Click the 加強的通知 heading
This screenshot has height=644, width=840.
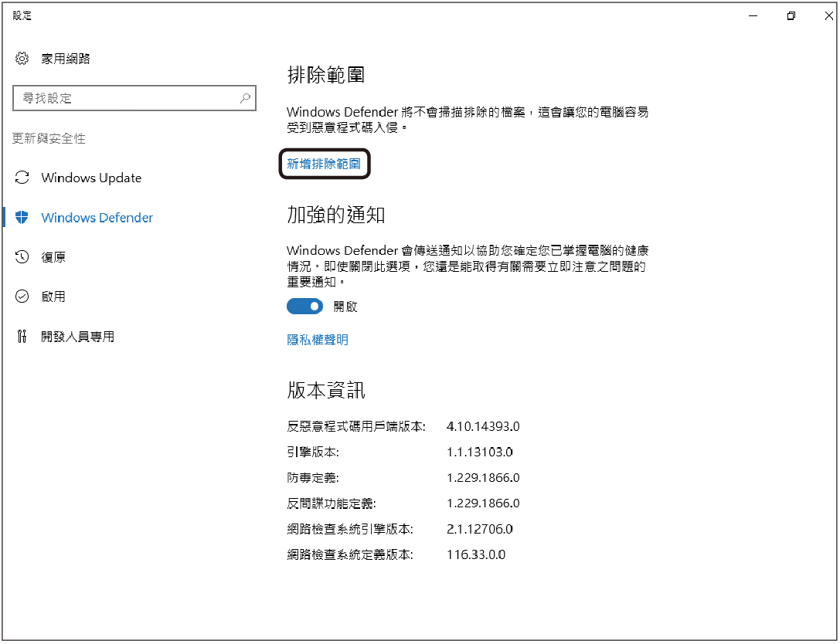point(336,215)
